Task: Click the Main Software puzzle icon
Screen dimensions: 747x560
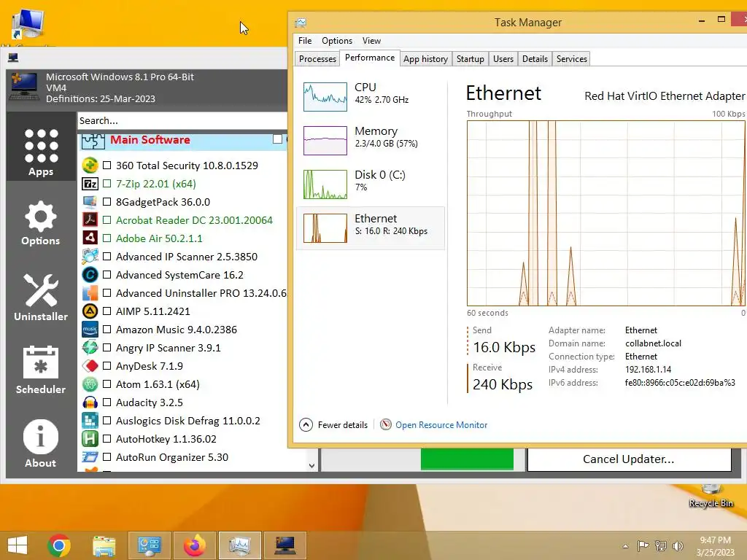Action: point(93,141)
